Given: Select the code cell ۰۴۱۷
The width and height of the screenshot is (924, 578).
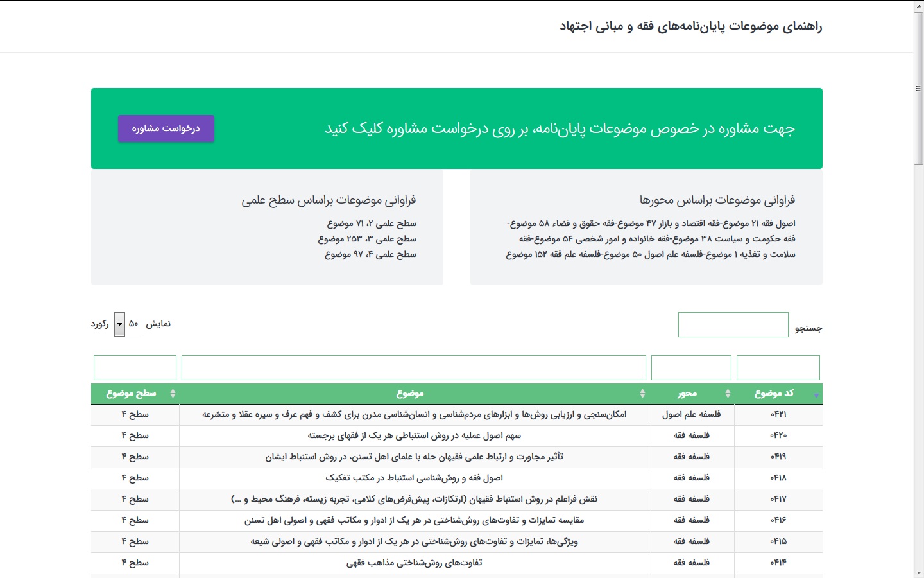Looking at the screenshot, I should click(x=778, y=500).
